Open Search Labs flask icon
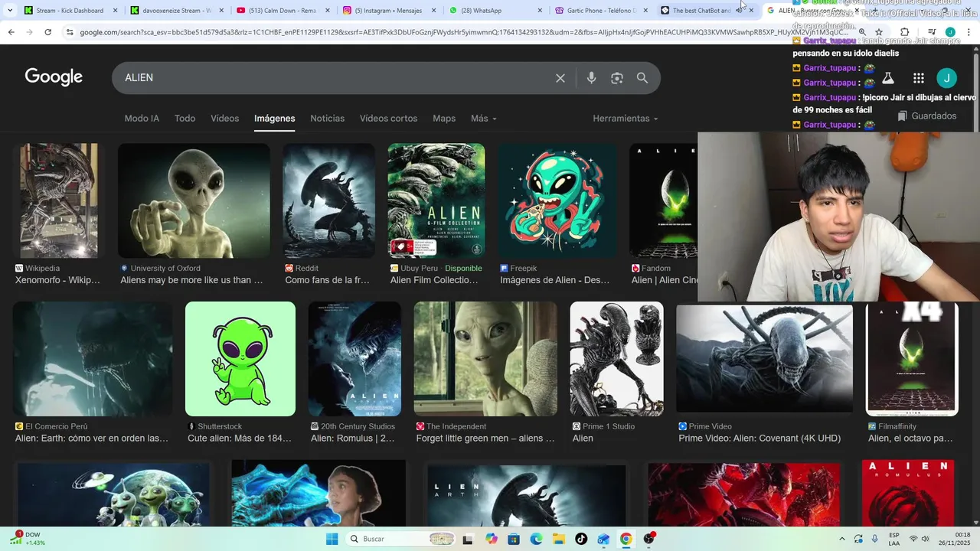The width and height of the screenshot is (980, 551). coord(888,78)
